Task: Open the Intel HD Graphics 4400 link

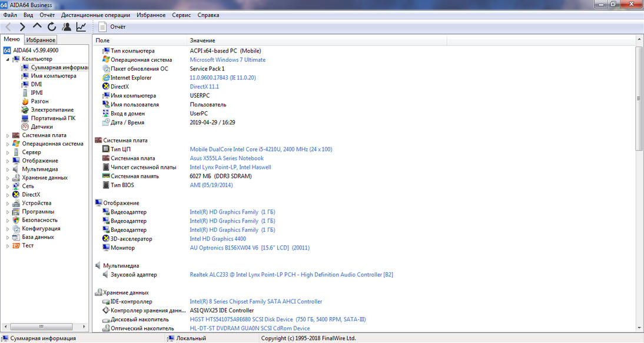Action: [x=218, y=239]
